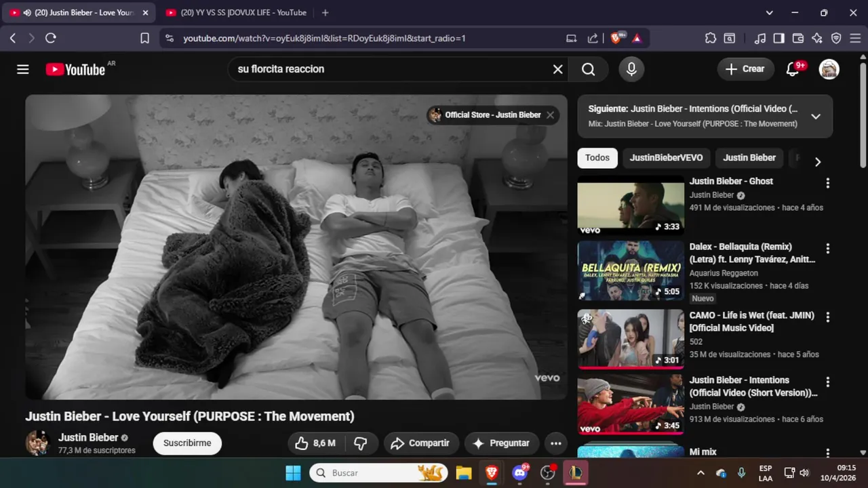Click the share page icon in address bar
Image resolution: width=868 pixels, height=488 pixels.
(593, 39)
